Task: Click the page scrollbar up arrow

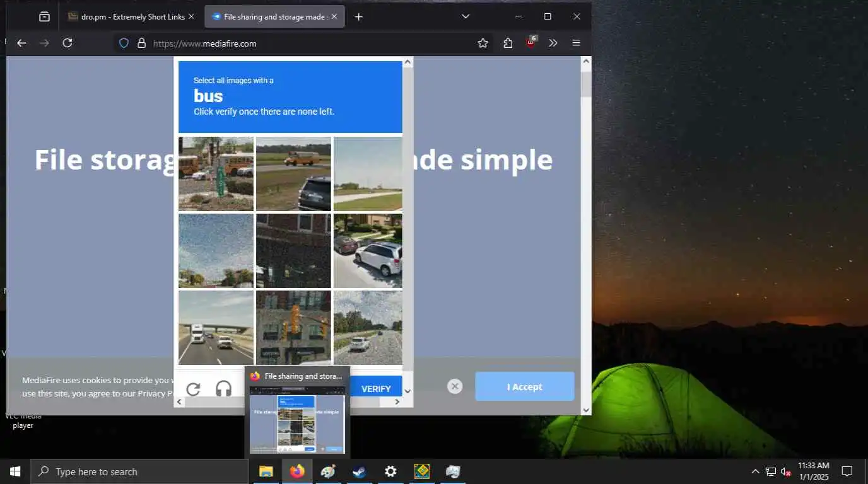Action: click(x=586, y=62)
